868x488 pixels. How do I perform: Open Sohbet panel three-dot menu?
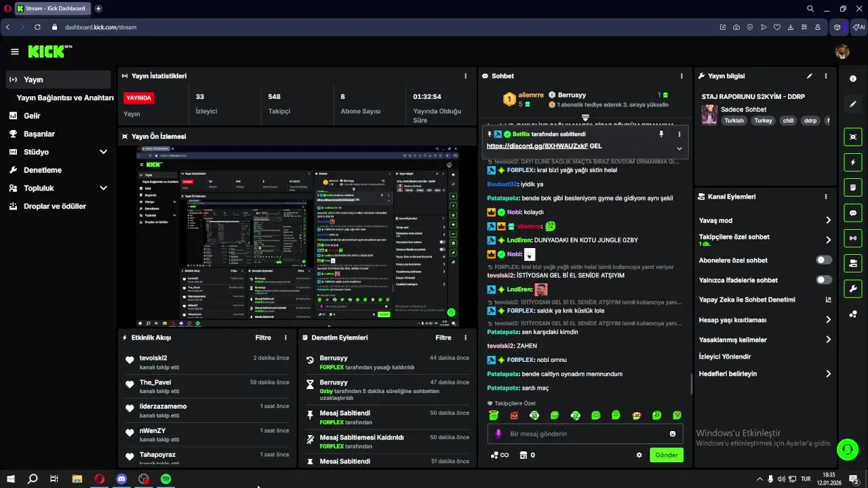pos(682,76)
